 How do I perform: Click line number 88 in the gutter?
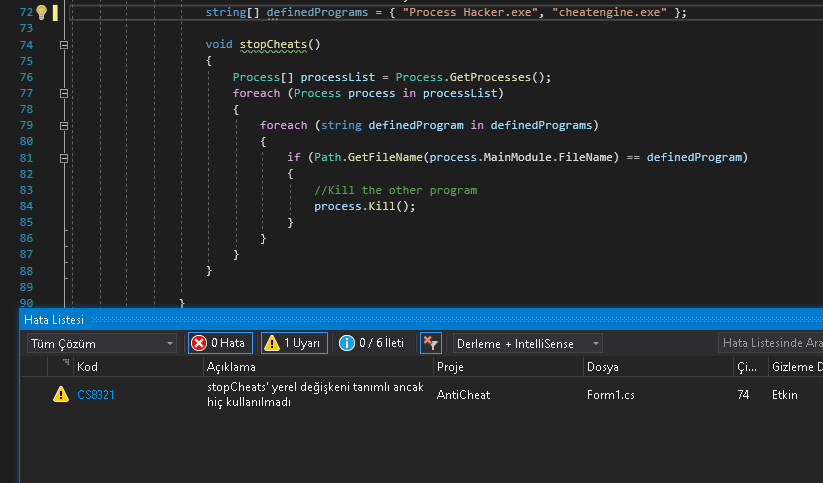(x=26, y=271)
